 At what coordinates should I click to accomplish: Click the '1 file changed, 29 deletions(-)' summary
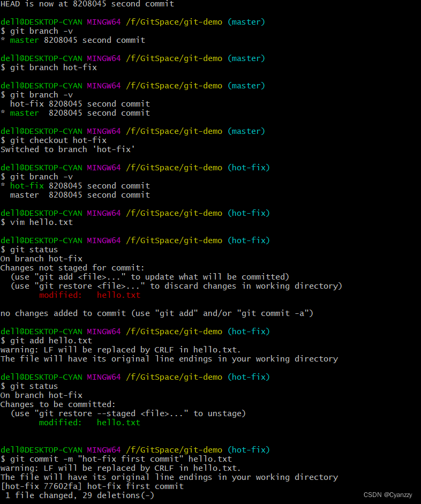pyautogui.click(x=80, y=495)
